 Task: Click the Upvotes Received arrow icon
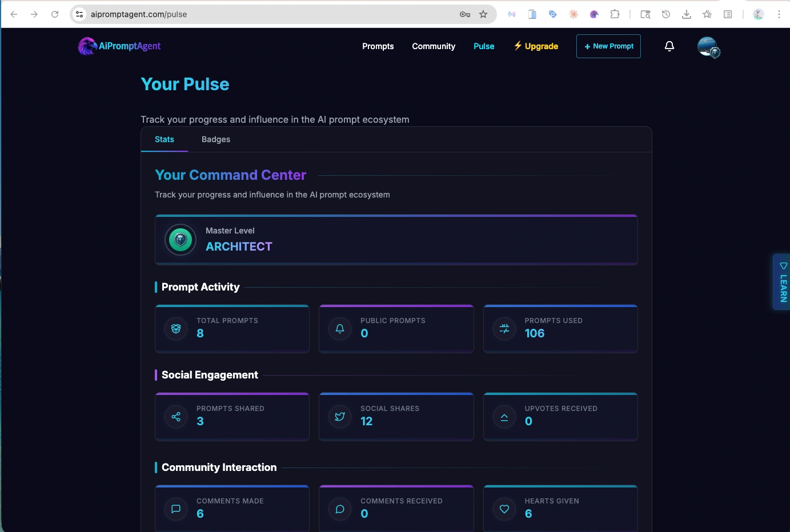click(504, 417)
